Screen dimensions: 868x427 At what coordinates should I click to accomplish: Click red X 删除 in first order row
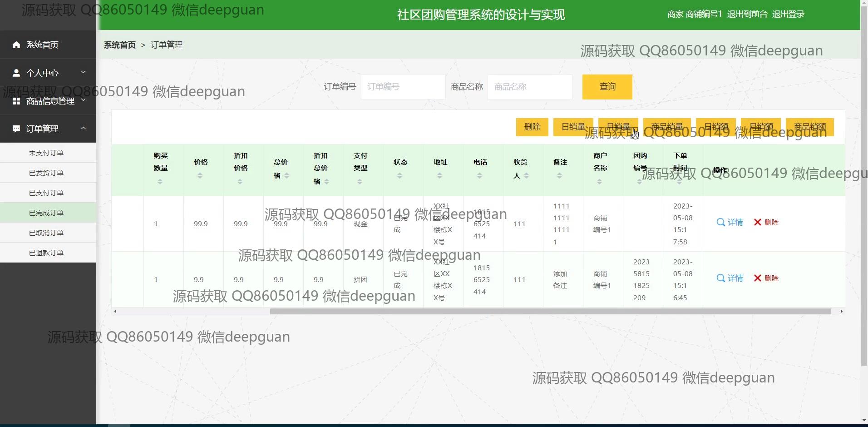click(x=757, y=222)
